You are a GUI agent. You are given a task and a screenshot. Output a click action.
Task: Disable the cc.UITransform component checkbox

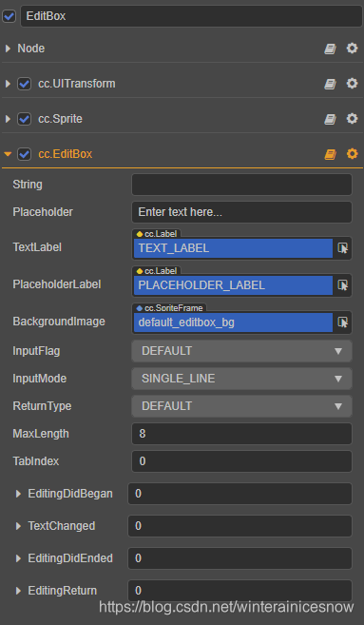click(25, 84)
